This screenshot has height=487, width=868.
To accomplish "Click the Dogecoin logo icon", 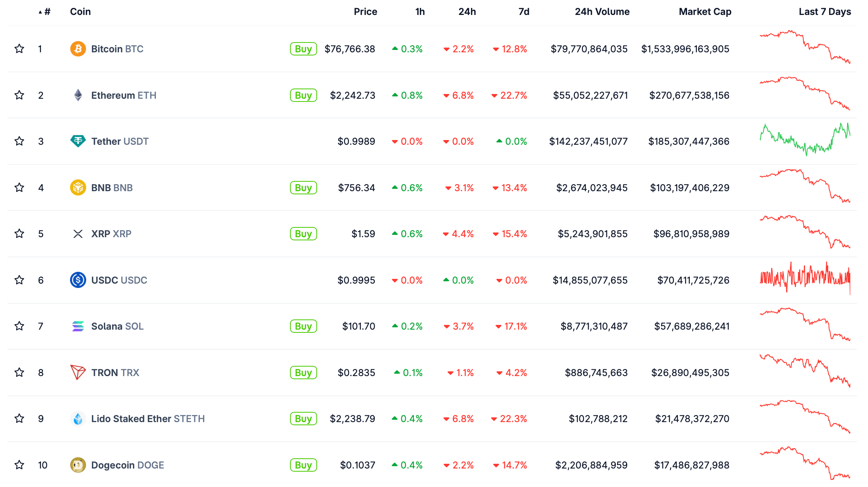I will (78, 465).
